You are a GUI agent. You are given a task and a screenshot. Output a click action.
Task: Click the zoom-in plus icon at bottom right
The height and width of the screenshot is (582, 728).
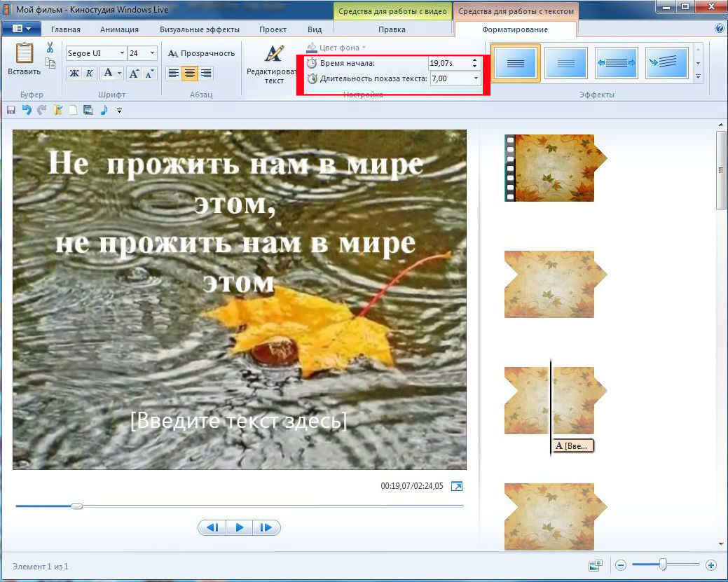tap(711, 564)
